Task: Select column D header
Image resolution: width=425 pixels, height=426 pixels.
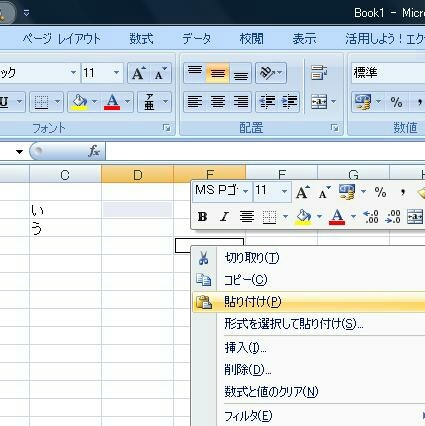Action: tap(137, 175)
